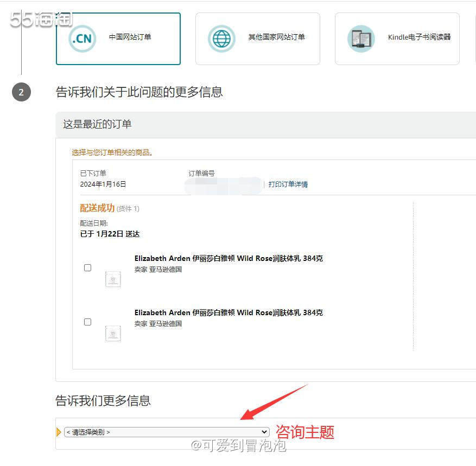Click the 选择与您订单相关的商品 prompt

112,152
